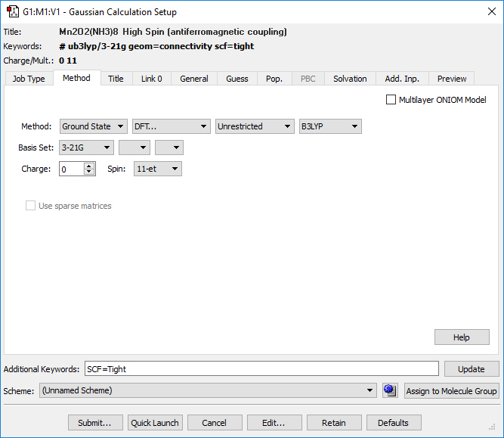Click Assign to Molecule Group button
Screen dimensions: 504x438
452,390
